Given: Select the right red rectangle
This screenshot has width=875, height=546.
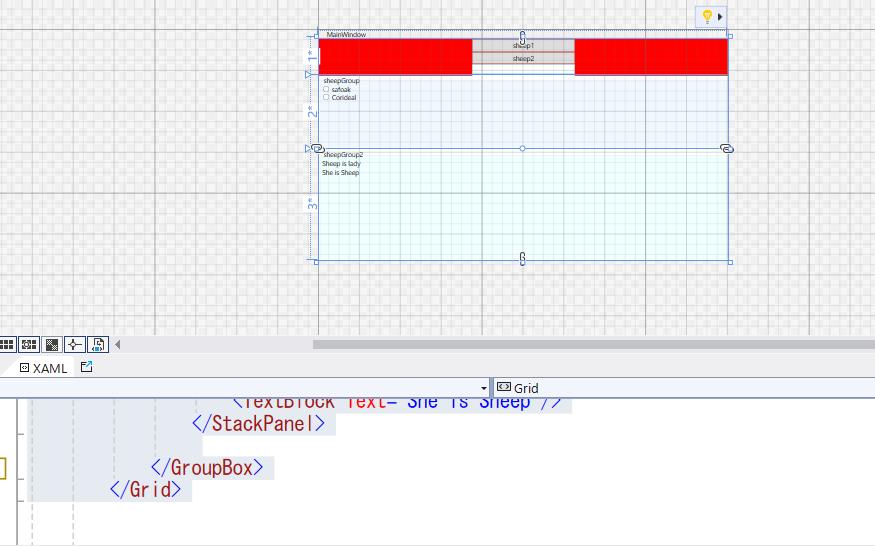Looking at the screenshot, I should [651, 56].
